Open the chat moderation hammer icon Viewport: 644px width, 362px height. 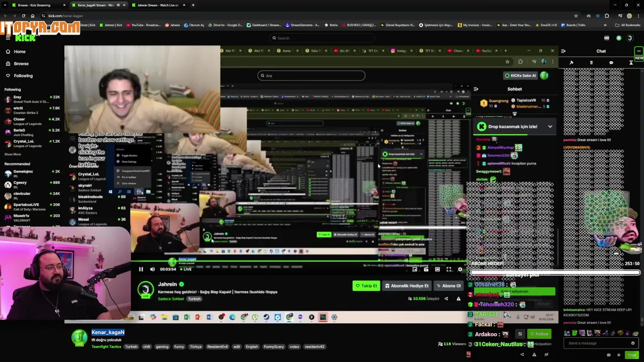pyautogui.click(x=572, y=63)
